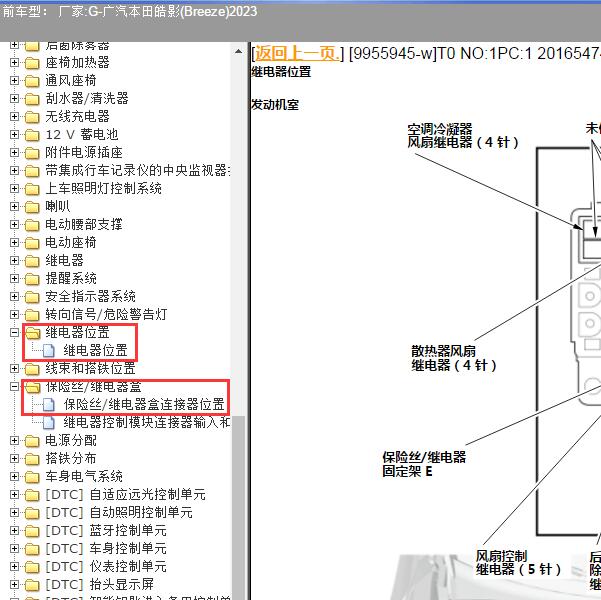Collapse the 继电器位置 folder

pyautogui.click(x=15, y=332)
